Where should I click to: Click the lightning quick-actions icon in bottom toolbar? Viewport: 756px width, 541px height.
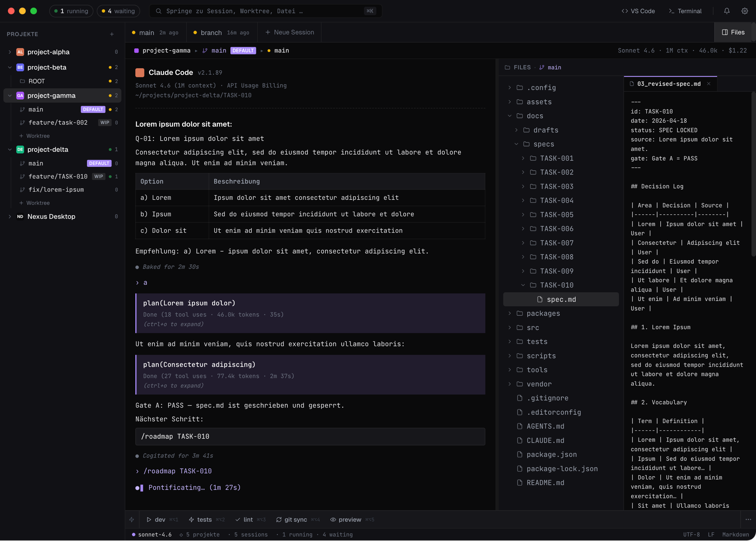(x=132, y=519)
